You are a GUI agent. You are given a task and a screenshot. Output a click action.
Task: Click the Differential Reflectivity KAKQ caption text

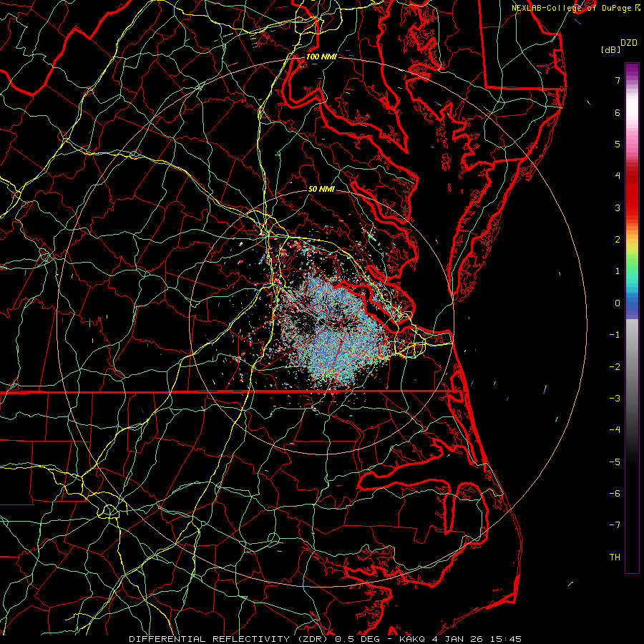tap(325, 639)
